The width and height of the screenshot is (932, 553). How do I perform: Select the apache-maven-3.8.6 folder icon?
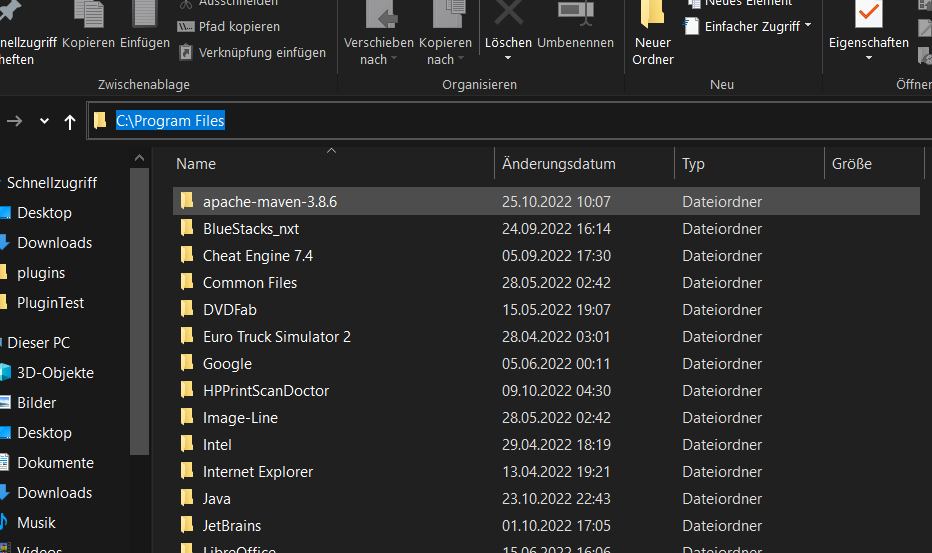187,200
